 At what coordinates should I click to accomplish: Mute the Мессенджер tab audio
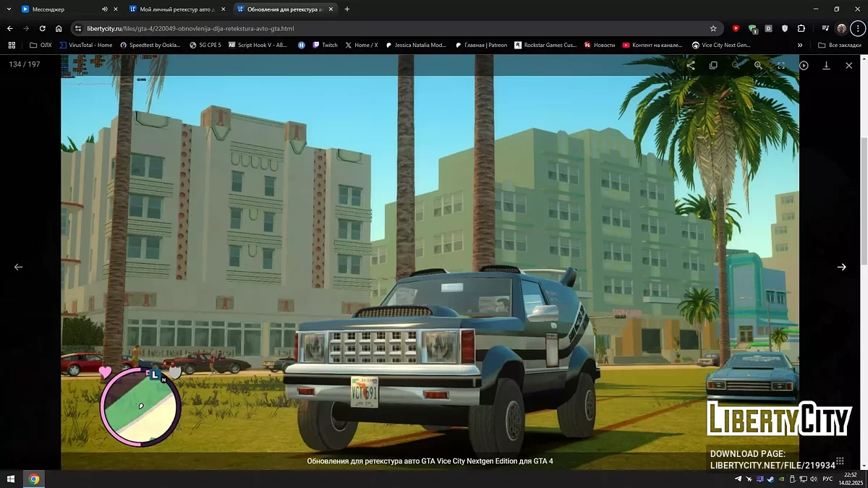[104, 9]
